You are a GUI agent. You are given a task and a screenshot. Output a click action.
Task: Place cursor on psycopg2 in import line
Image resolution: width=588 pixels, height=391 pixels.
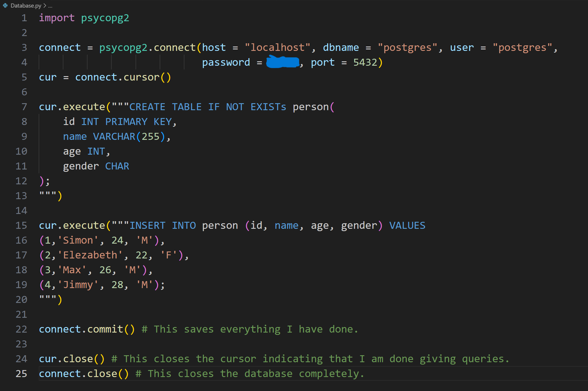click(x=105, y=18)
